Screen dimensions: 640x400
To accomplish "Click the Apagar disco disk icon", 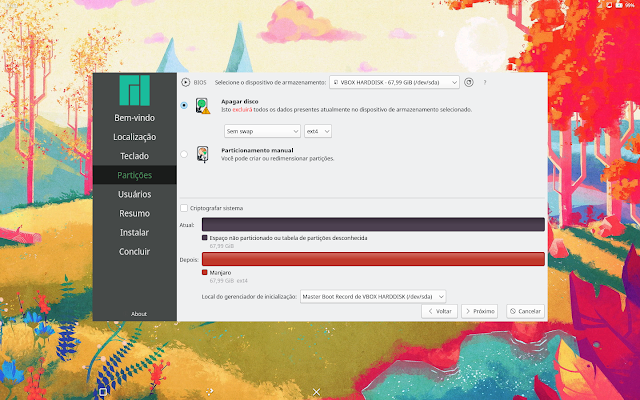I will [202, 106].
